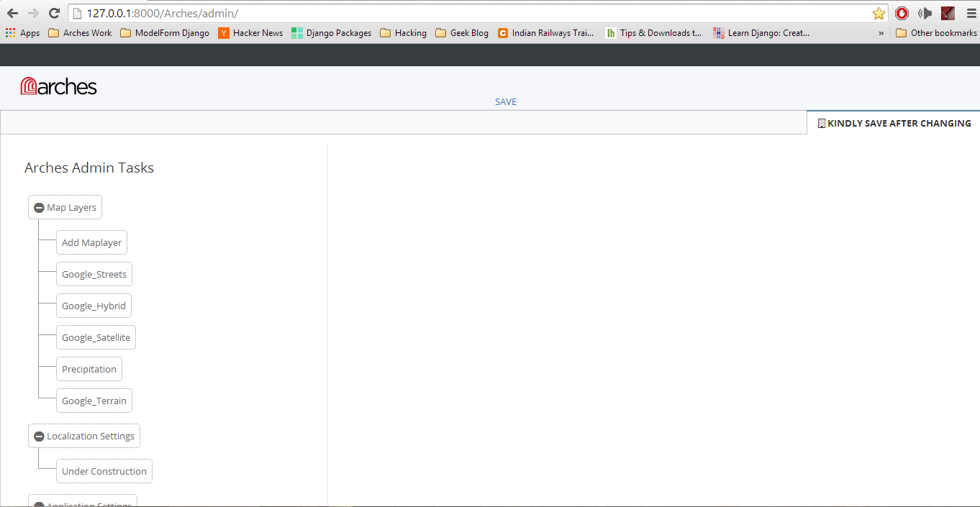Open the ModelForm Django bookmark folder
The image size is (980, 507).
[165, 33]
